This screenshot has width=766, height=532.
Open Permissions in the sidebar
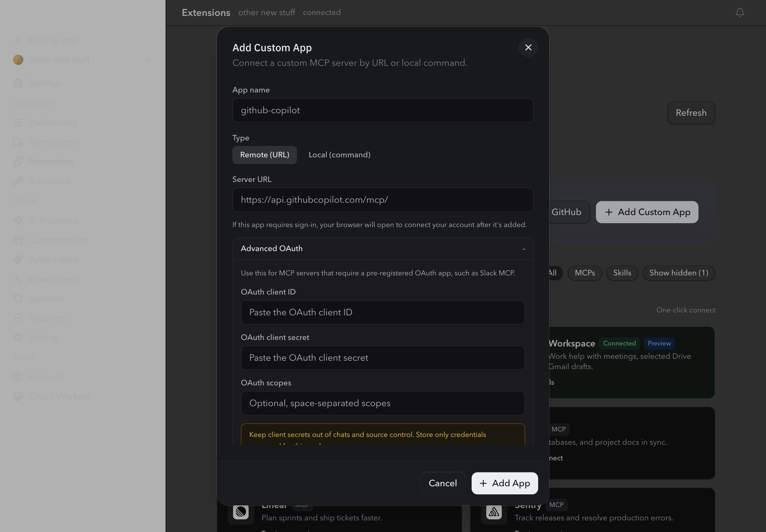click(x=53, y=142)
